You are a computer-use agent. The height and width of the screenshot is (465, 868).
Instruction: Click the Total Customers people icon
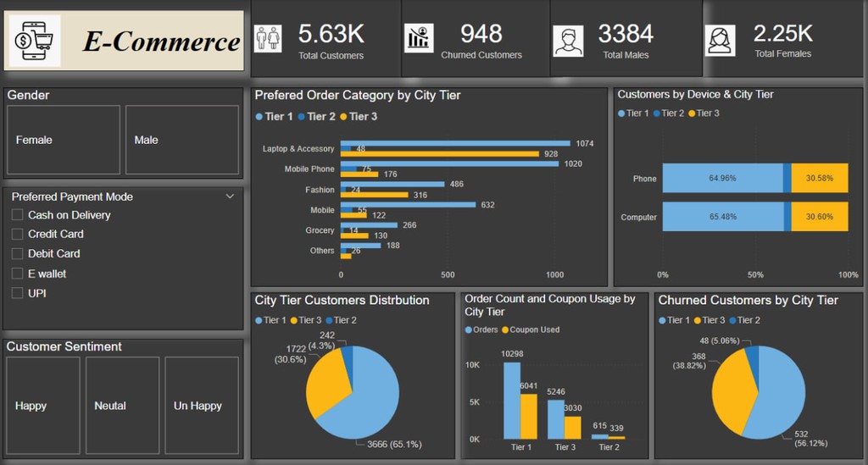pyautogui.click(x=267, y=38)
